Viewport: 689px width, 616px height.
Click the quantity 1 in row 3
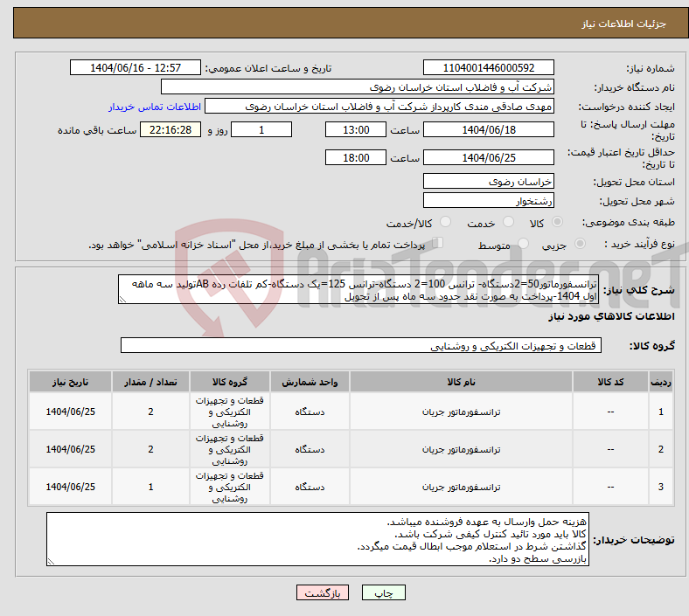point(150,487)
